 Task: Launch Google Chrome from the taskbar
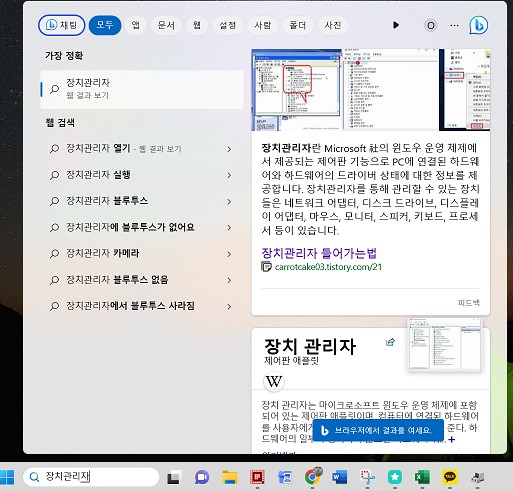[x=313, y=477]
